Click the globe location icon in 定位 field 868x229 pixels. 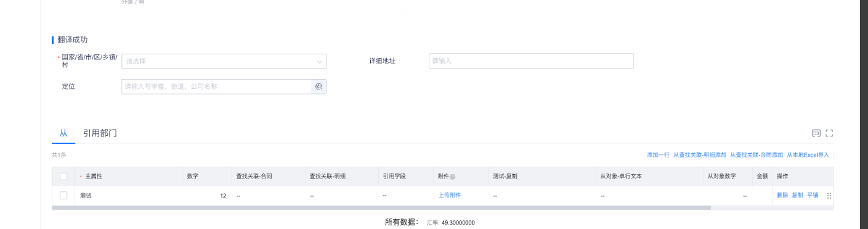pyautogui.click(x=319, y=86)
